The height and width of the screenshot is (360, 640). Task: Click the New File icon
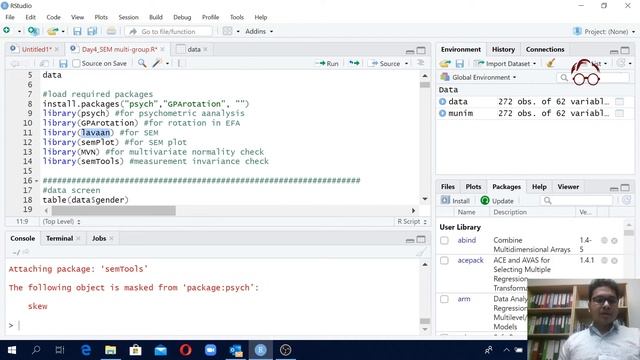7,31
